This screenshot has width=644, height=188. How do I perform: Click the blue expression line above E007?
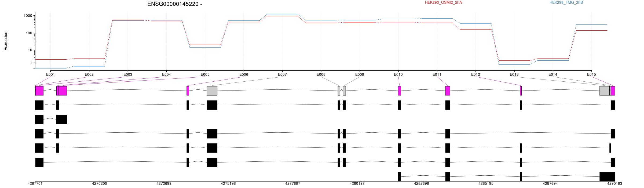click(282, 14)
